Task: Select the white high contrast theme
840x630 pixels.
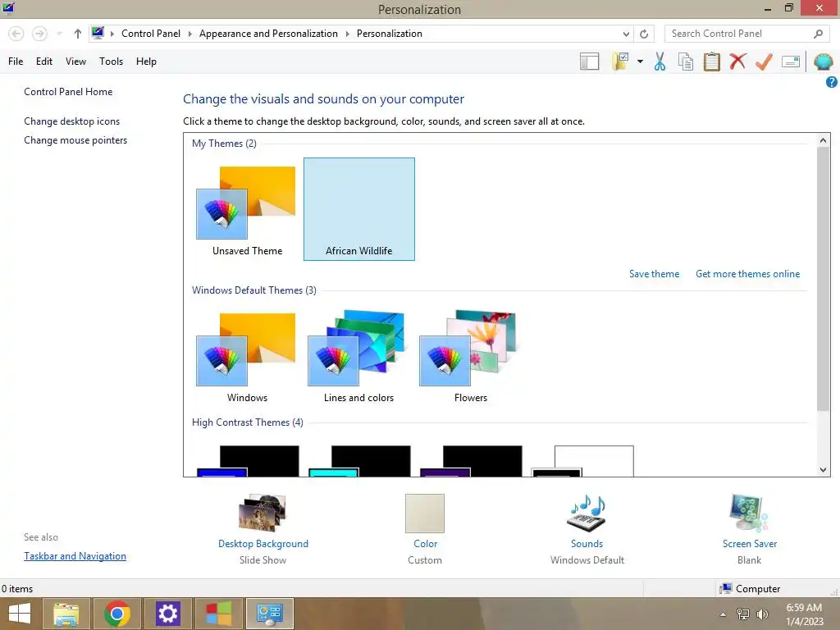Action: click(x=583, y=461)
